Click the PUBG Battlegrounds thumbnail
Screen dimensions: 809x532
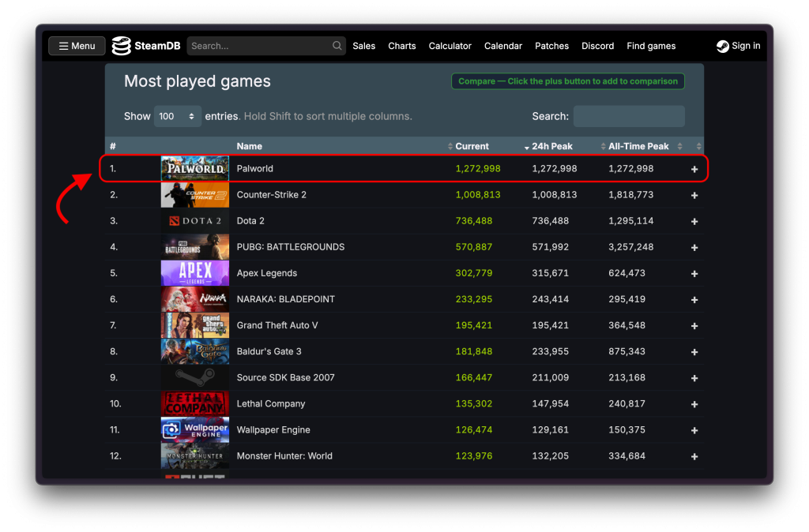tap(195, 247)
